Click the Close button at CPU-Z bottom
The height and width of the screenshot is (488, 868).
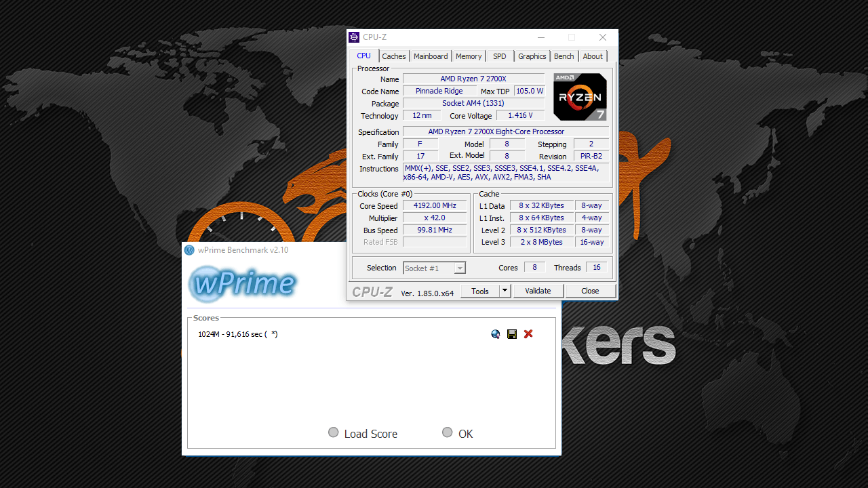pos(590,291)
